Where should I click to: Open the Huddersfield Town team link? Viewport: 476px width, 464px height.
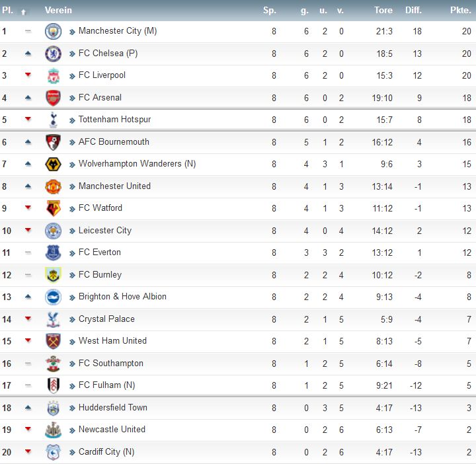tap(113, 408)
